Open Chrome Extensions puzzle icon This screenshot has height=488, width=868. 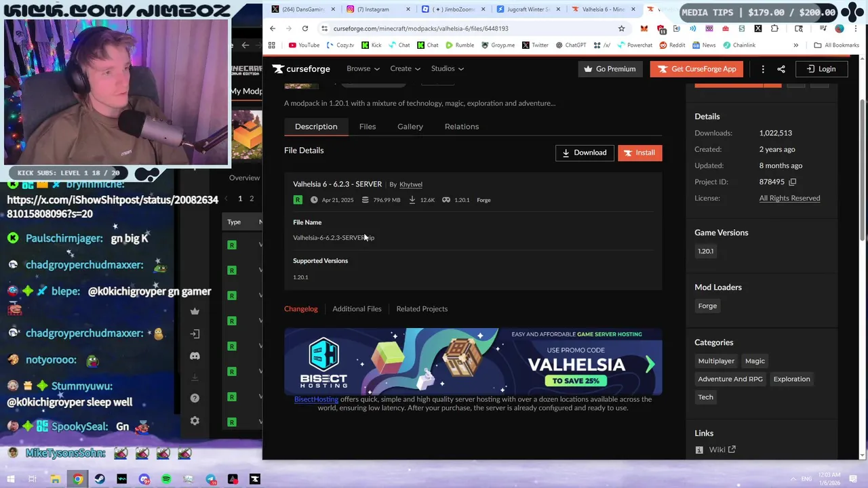pyautogui.click(x=774, y=28)
